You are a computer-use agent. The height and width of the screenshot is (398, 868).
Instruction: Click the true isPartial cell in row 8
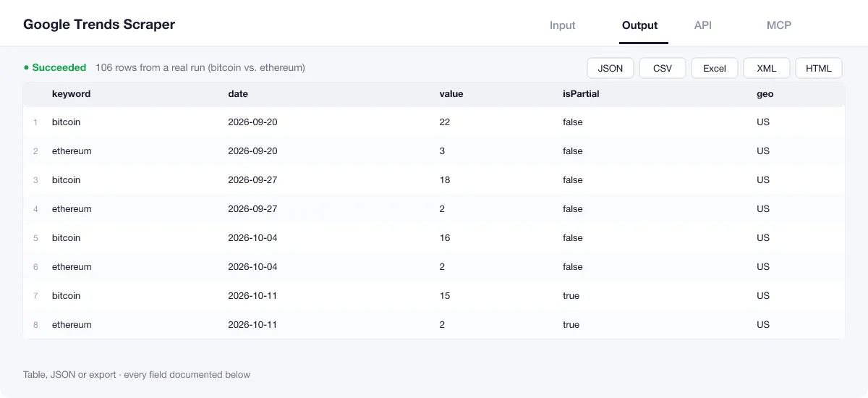tap(571, 325)
